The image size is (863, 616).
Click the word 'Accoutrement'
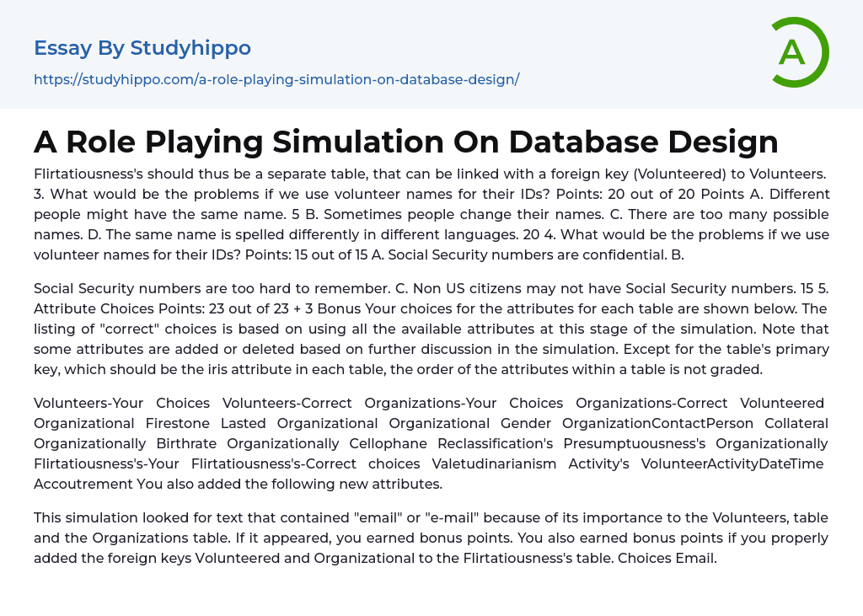(x=83, y=484)
